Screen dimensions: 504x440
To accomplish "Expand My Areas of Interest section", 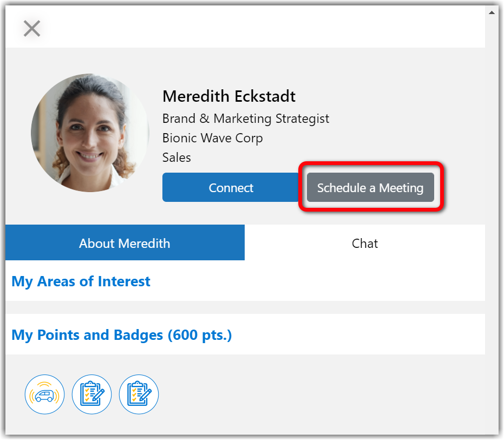I will pyautogui.click(x=81, y=281).
